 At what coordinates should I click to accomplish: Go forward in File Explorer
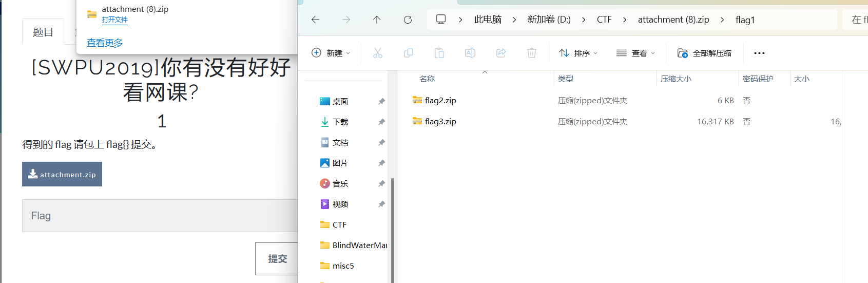click(x=346, y=20)
